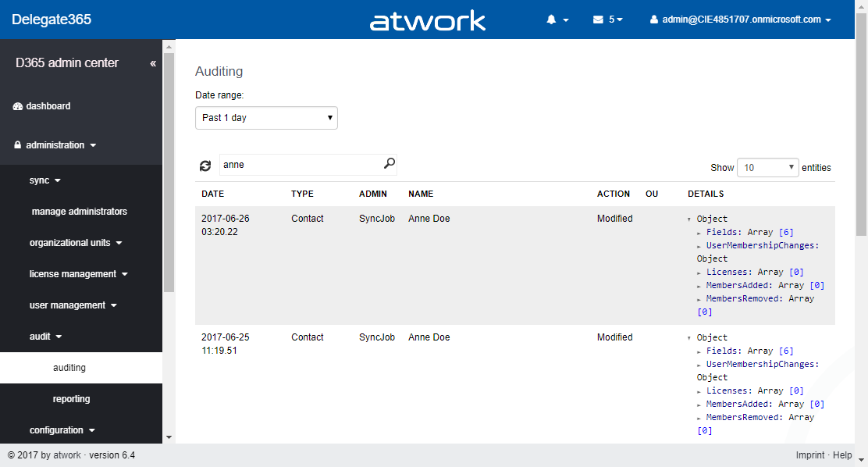Click the atwork logo in the header
This screenshot has width=868, height=467.
428,20
